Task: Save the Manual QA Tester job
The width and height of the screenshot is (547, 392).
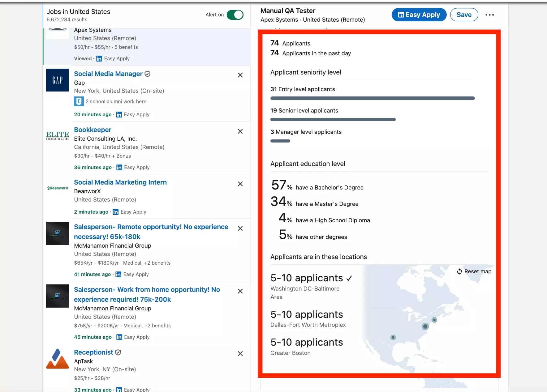Action: point(464,15)
